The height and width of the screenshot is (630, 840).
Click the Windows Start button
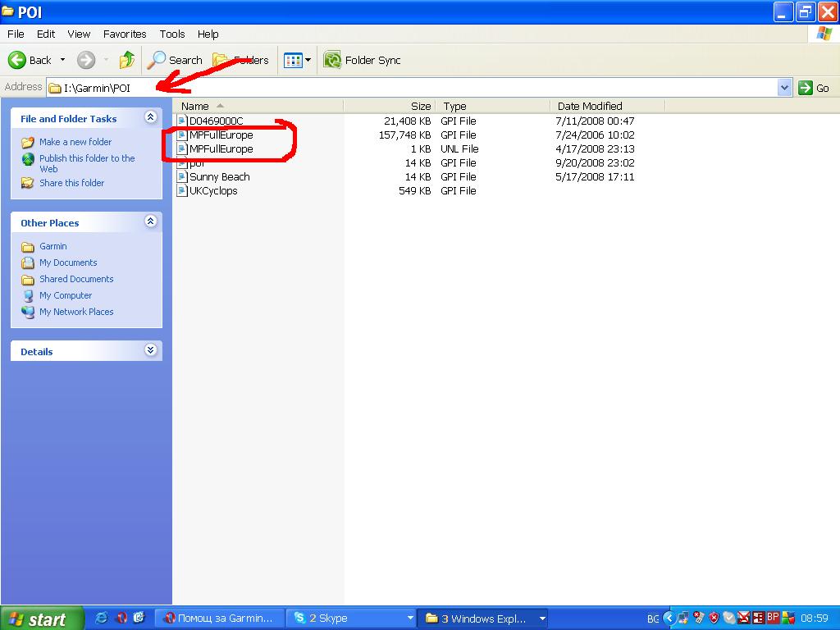click(42, 619)
